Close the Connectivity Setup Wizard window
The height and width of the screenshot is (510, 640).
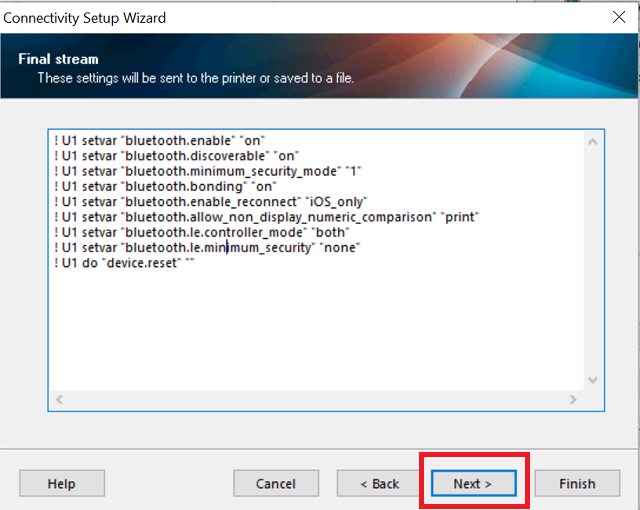pyautogui.click(x=618, y=17)
